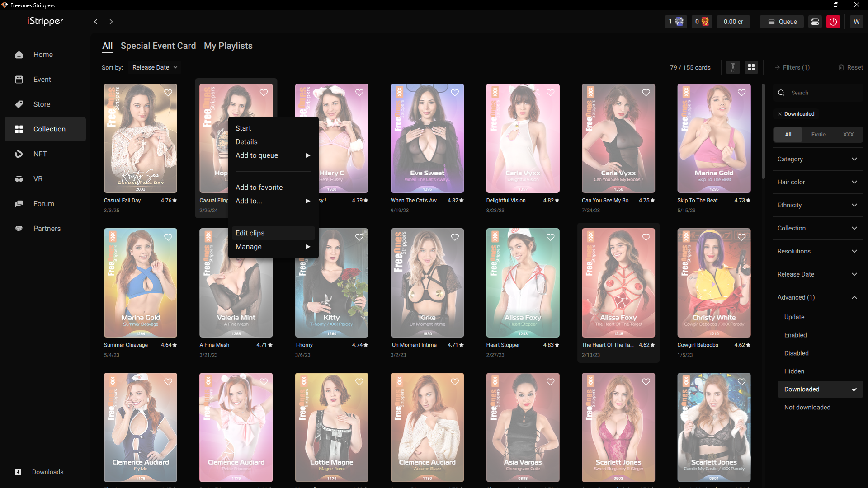Open the Add to... submenu
The width and height of the screenshot is (868, 488).
pyautogui.click(x=273, y=201)
